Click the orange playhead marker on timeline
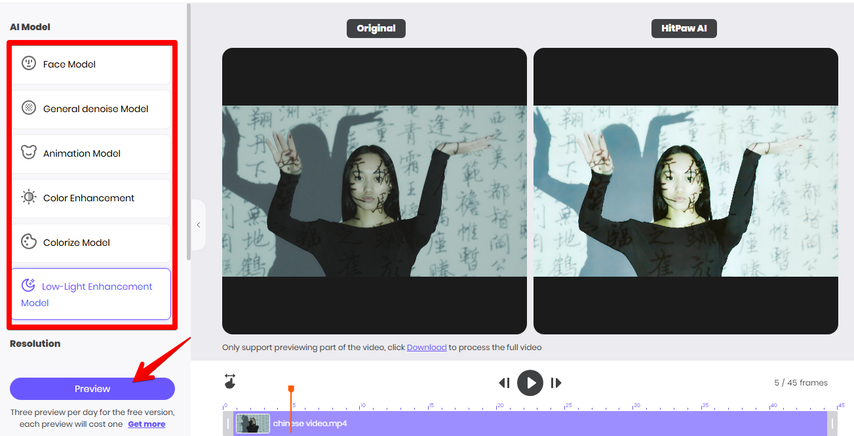Viewport: 854px width, 436px height. (291, 389)
